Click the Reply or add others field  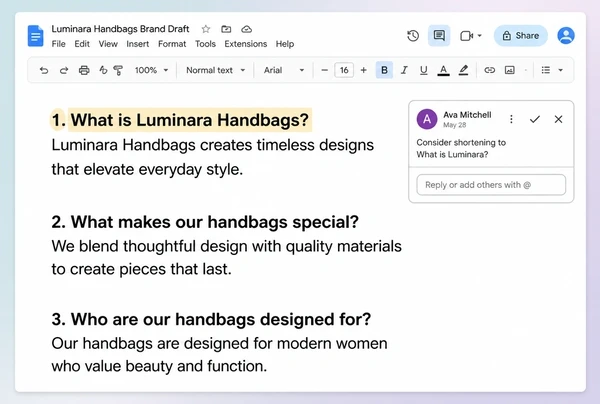(491, 185)
